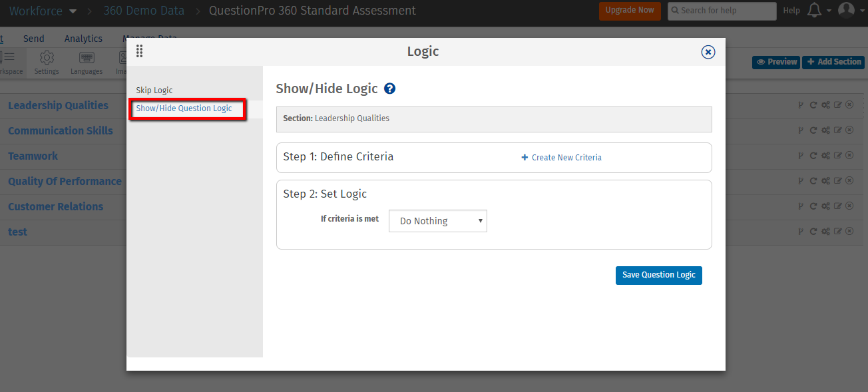Open the Analytics menu tab
Screen dimensions: 868x392
pyautogui.click(x=83, y=39)
